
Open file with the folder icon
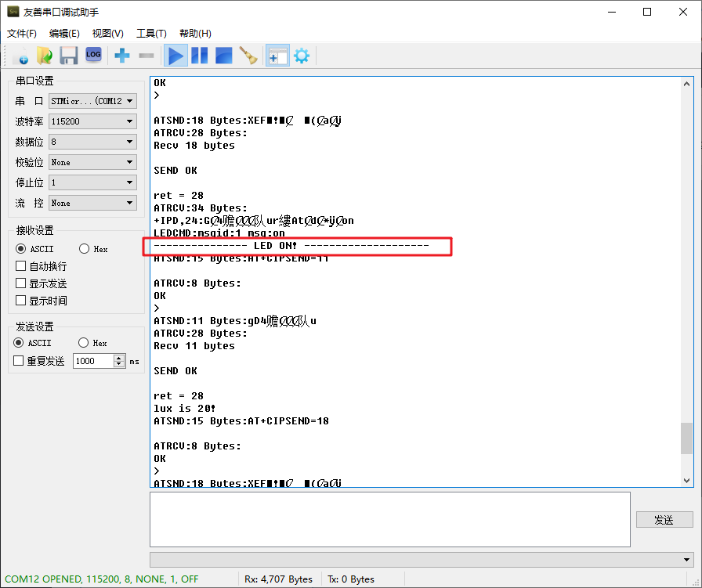pyautogui.click(x=45, y=56)
